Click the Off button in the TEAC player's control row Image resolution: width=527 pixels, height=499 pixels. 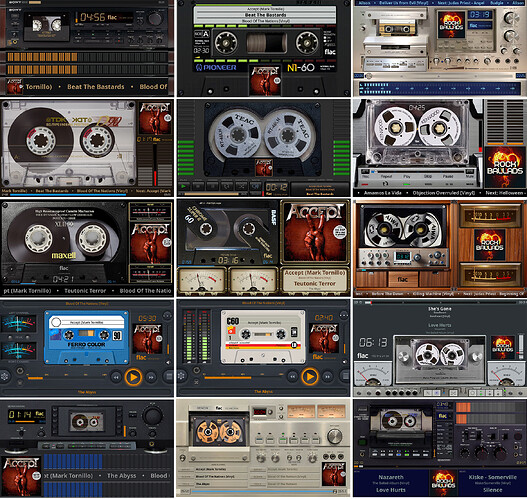[255, 186]
